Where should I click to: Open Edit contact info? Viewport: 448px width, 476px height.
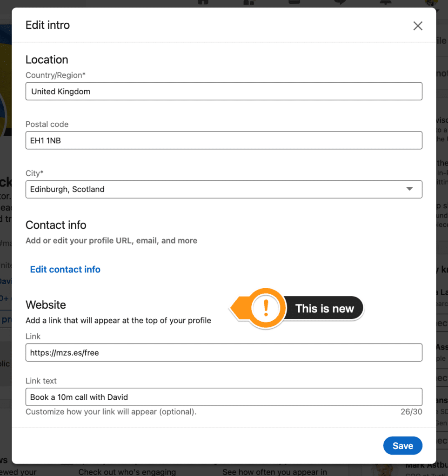(x=65, y=269)
